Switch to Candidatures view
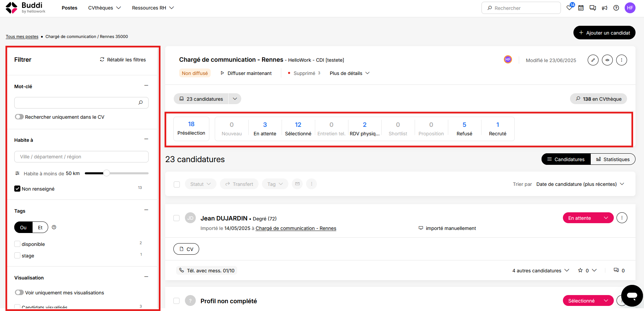Screen dimensions: 644x311 pyautogui.click(x=566, y=159)
